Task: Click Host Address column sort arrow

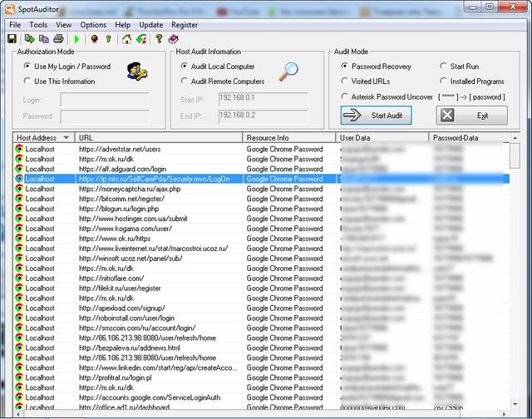Action: [x=66, y=137]
